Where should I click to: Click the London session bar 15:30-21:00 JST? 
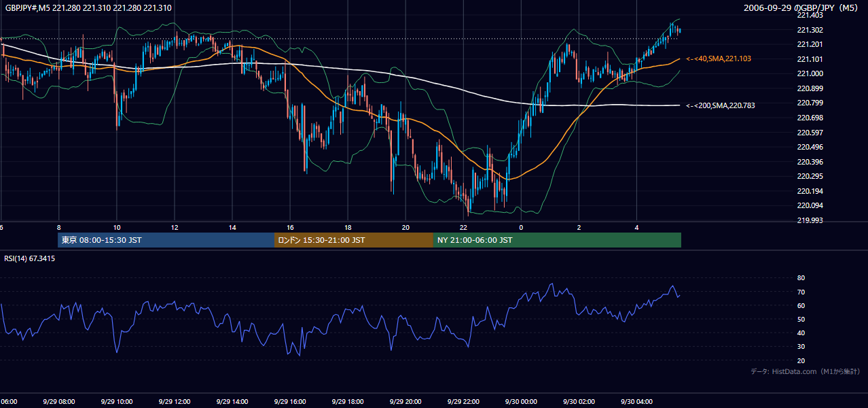click(353, 240)
